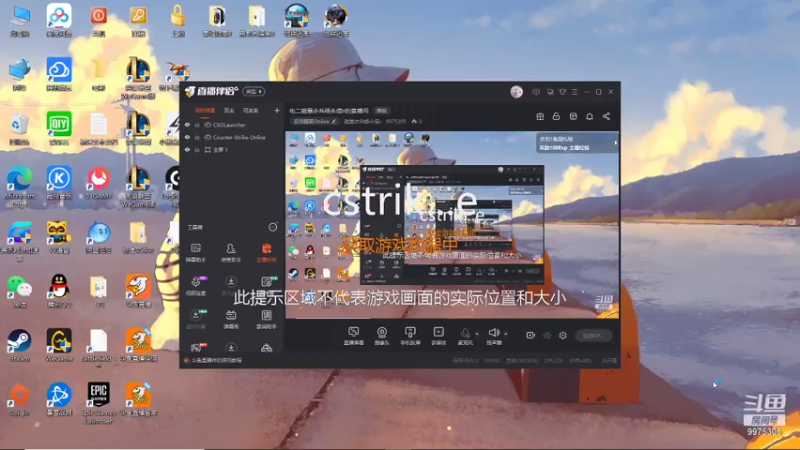Open the green iQIYI desktop icon

coord(59,129)
